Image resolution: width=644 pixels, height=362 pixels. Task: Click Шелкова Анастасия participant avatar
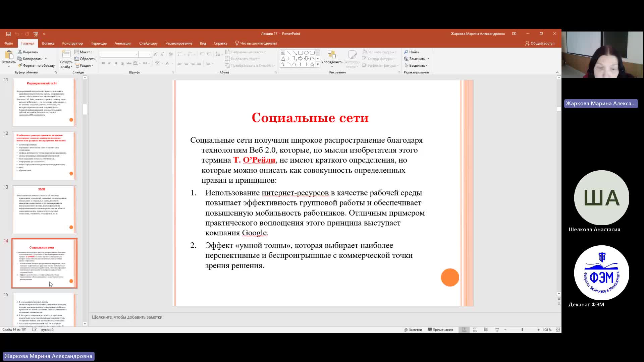click(x=601, y=198)
